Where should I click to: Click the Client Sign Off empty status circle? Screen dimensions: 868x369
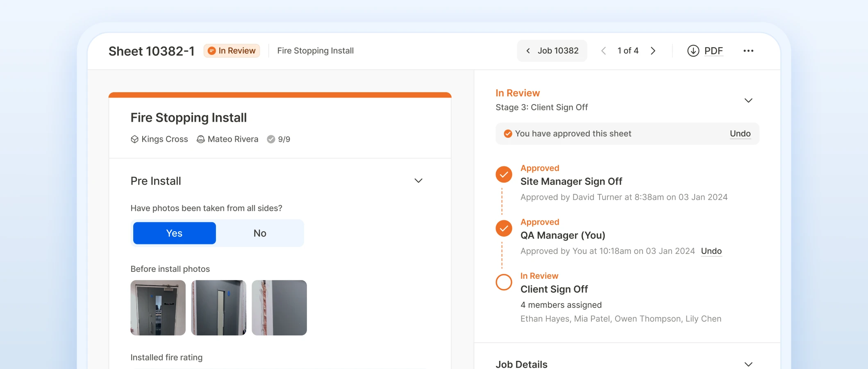(504, 282)
